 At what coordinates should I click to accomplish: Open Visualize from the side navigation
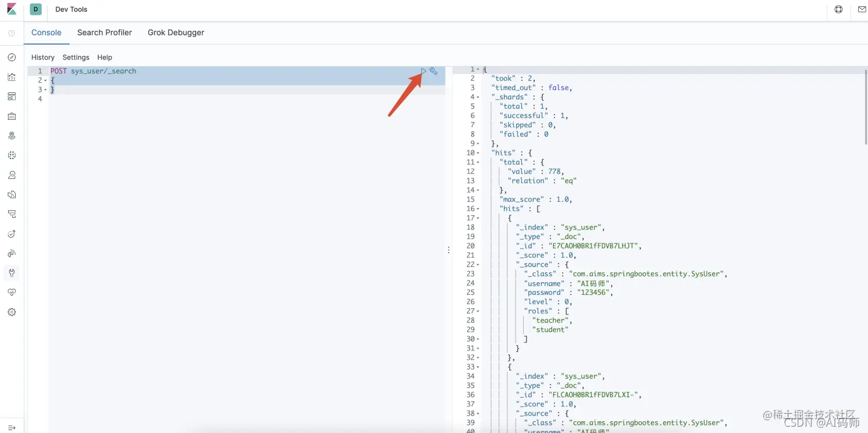(12, 77)
